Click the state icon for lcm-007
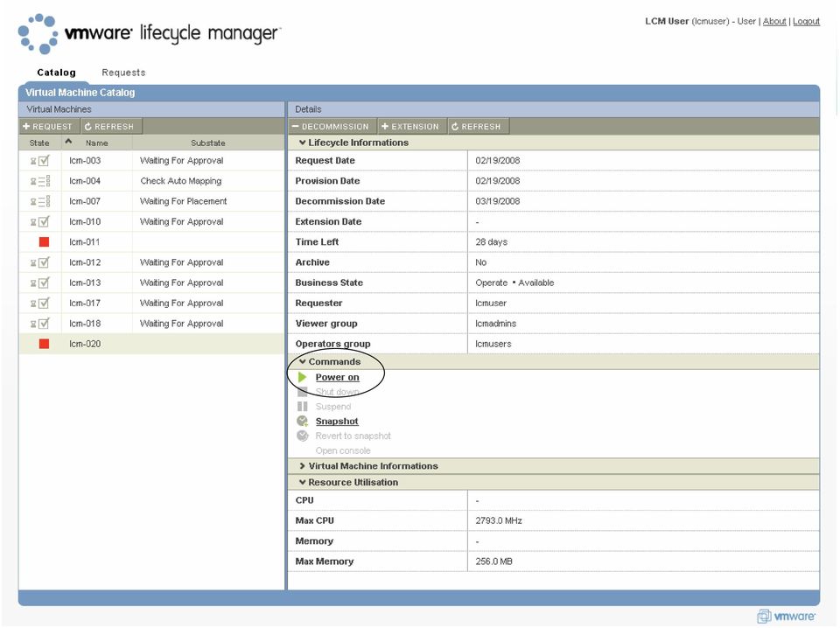Viewport: 840px width, 628px height. (40, 201)
